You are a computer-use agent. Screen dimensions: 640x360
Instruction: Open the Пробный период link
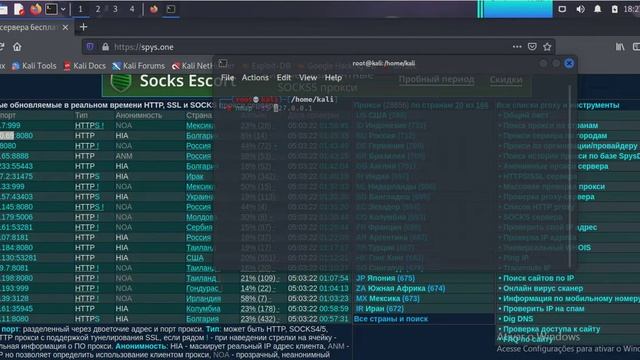point(436,79)
